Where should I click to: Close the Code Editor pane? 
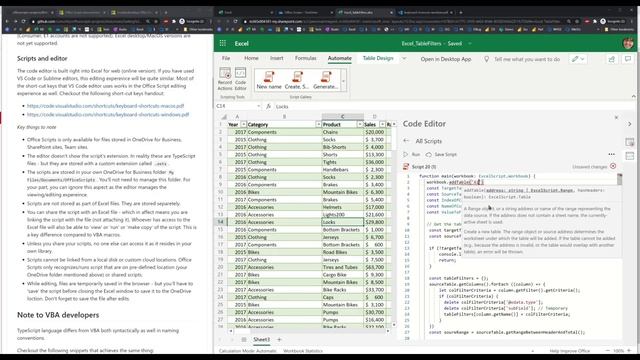pos(616,118)
